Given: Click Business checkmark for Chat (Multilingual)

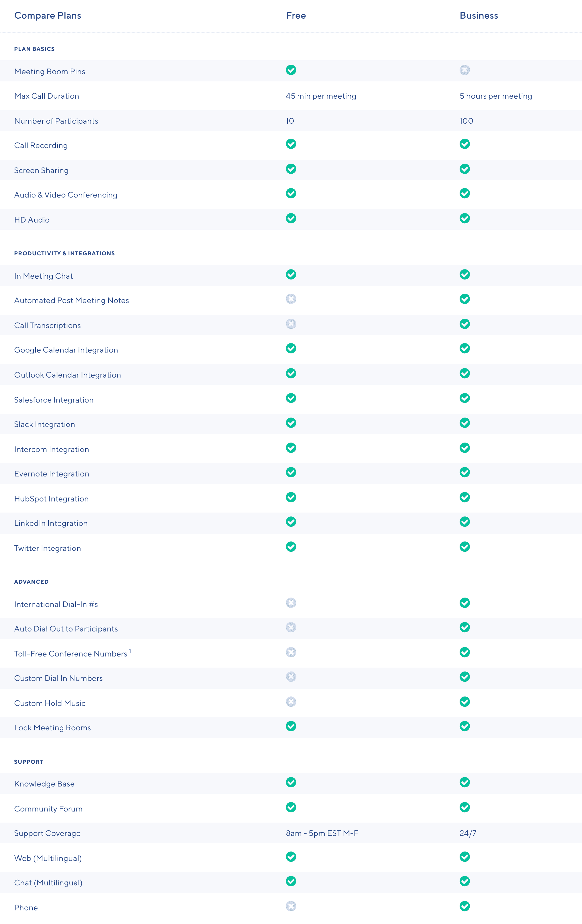Looking at the screenshot, I should (465, 881).
